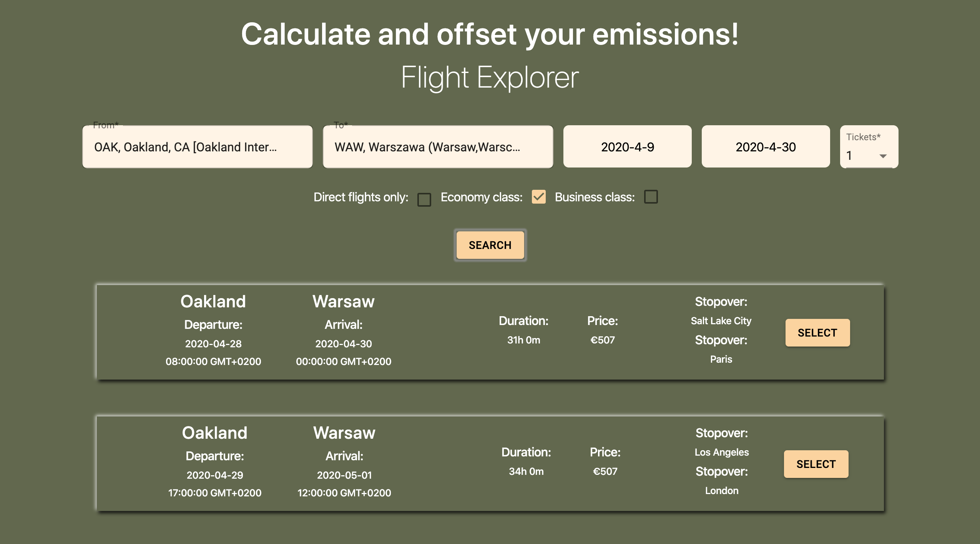Click the From airport input field
The width and height of the screenshot is (980, 544).
click(197, 147)
